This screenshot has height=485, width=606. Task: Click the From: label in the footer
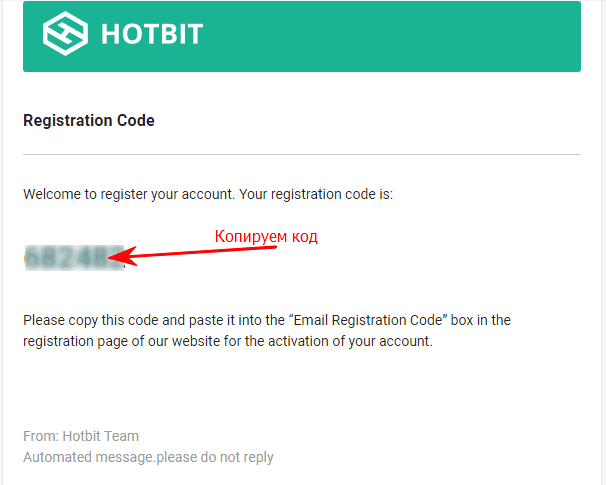coord(41,436)
